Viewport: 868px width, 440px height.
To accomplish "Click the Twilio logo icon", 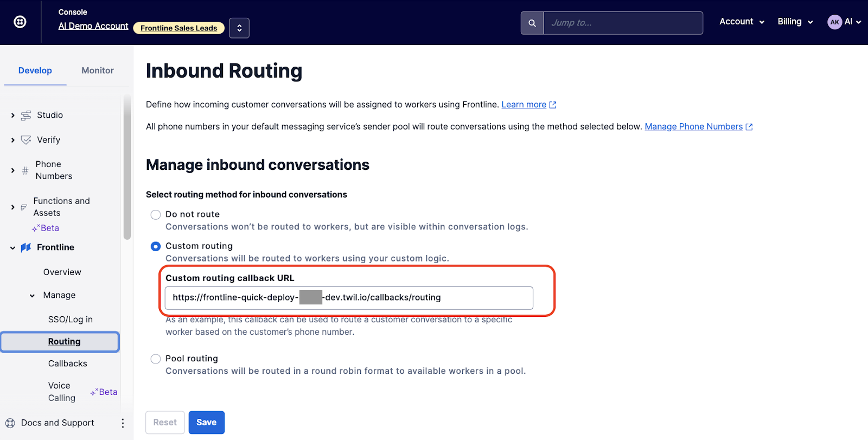I will tap(20, 22).
